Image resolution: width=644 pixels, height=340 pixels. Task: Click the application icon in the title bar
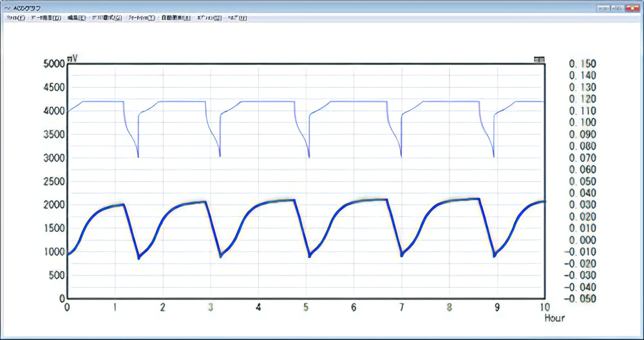[x=7, y=8]
